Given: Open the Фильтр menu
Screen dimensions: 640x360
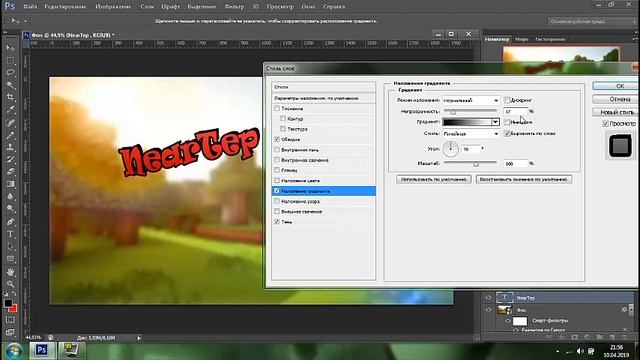Looking at the screenshot, I should (234, 7).
